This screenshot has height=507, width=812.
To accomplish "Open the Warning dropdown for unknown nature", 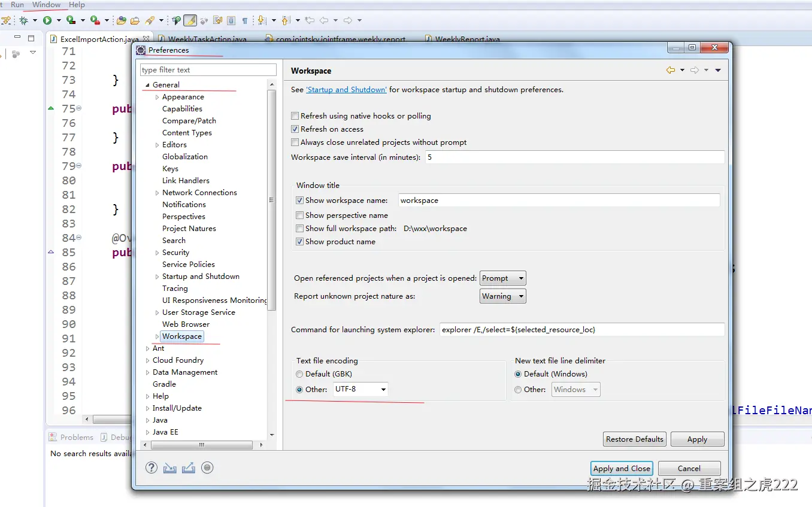I will click(x=503, y=296).
